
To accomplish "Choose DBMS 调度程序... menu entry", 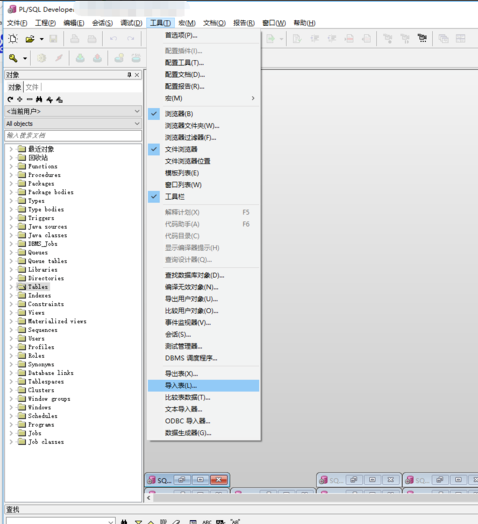I will point(203,358).
